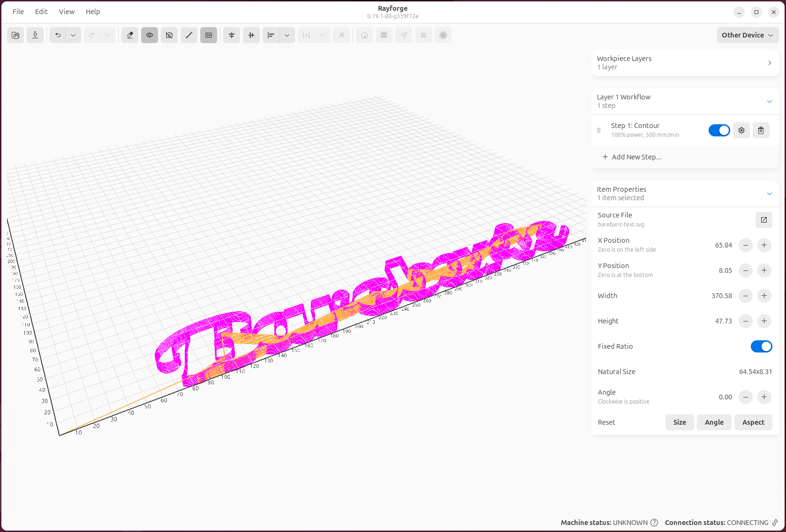
Task: Expand the Workpiece Layers panel
Action: coord(770,63)
